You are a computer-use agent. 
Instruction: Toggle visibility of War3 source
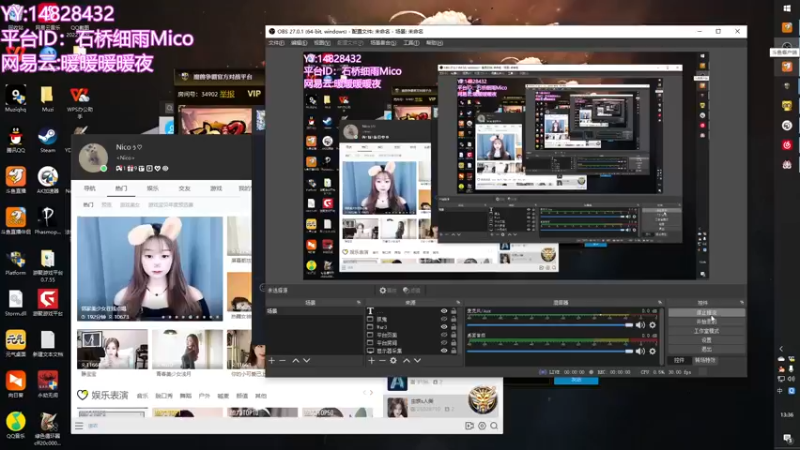coord(444,327)
